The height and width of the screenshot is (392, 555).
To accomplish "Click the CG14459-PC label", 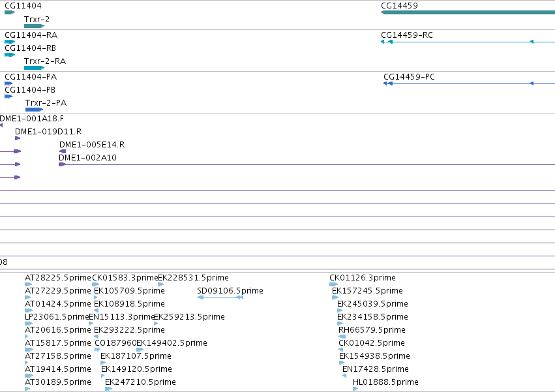I will tap(409, 77).
